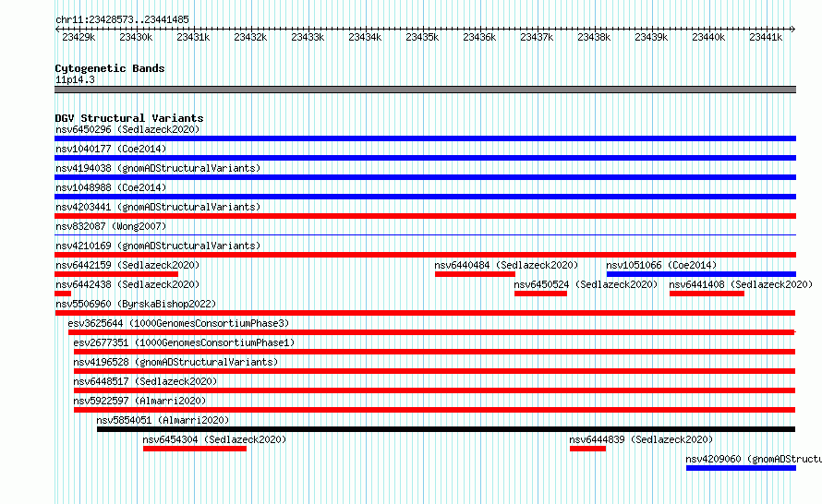Select nsv6450524 (Sedlazeck2020) label
The width and height of the screenshot is (822, 504).
coord(586,284)
